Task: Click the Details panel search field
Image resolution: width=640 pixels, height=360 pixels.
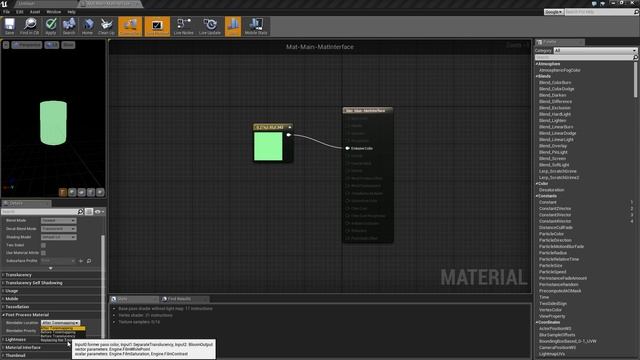Action: [x=39, y=211]
